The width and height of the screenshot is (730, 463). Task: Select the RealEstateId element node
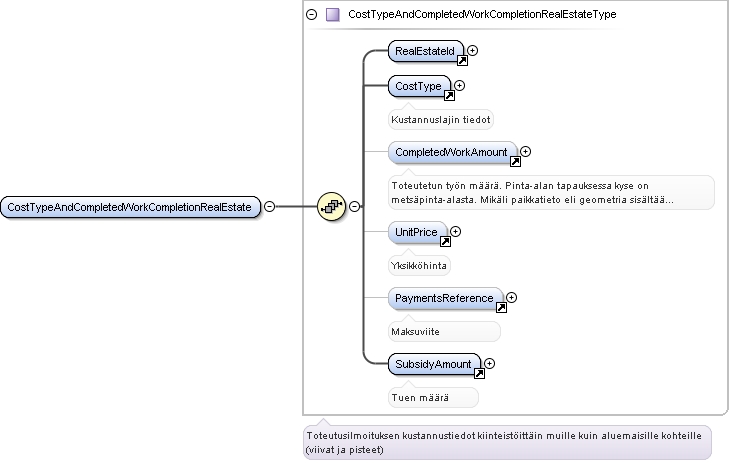(426, 51)
